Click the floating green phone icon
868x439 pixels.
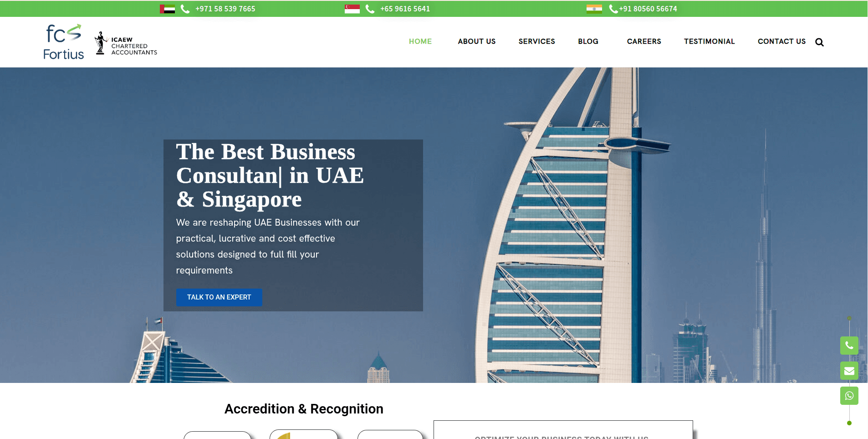pos(848,346)
